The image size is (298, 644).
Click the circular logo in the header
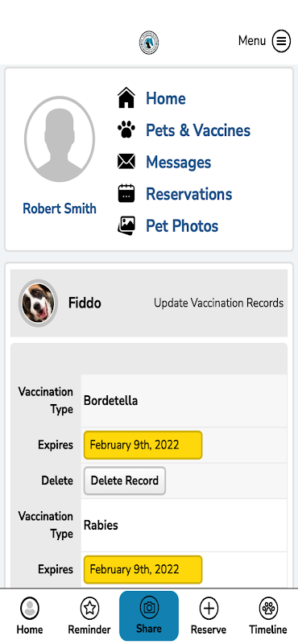coord(149,43)
